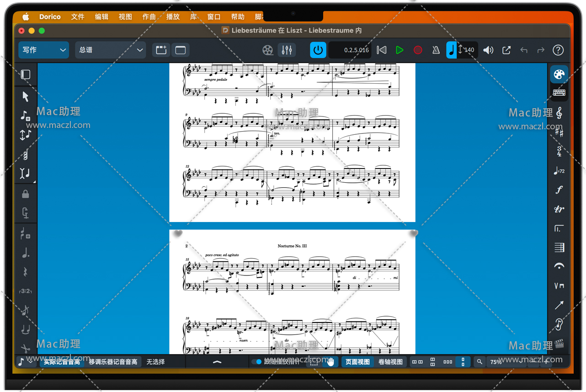The width and height of the screenshot is (586, 392).
Task: Open the 文件 menu
Action: (x=78, y=17)
